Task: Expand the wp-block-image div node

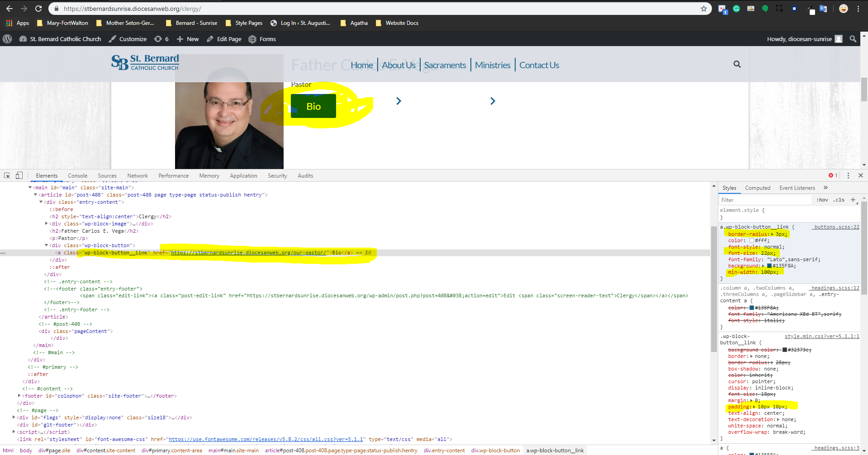Action: [x=46, y=224]
